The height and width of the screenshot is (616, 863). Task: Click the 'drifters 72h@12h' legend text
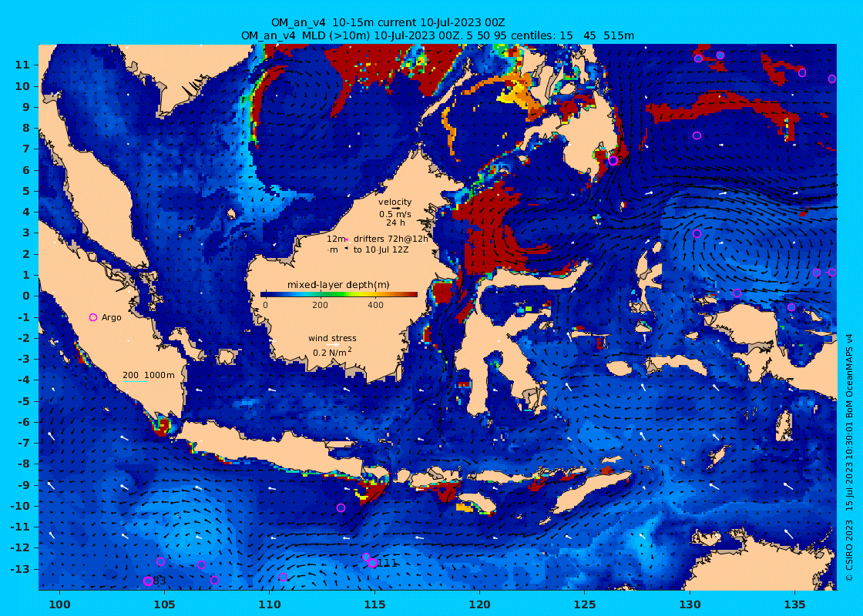click(390, 239)
